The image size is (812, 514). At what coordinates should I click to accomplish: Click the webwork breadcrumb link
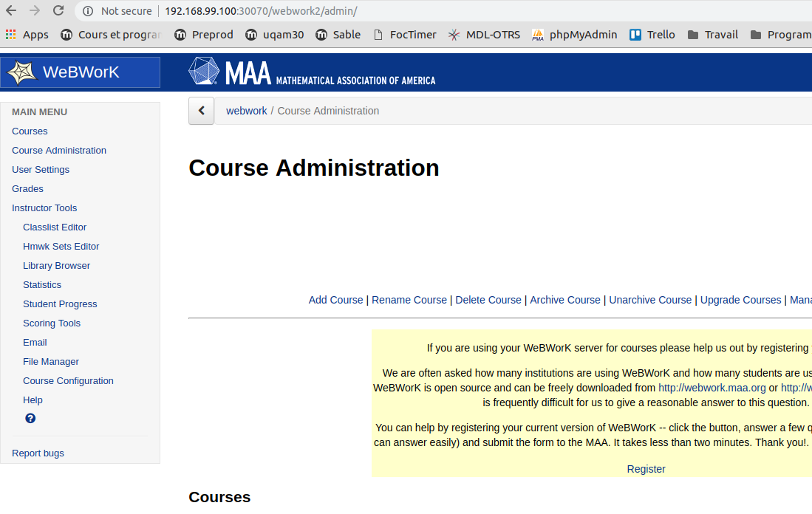tap(247, 110)
